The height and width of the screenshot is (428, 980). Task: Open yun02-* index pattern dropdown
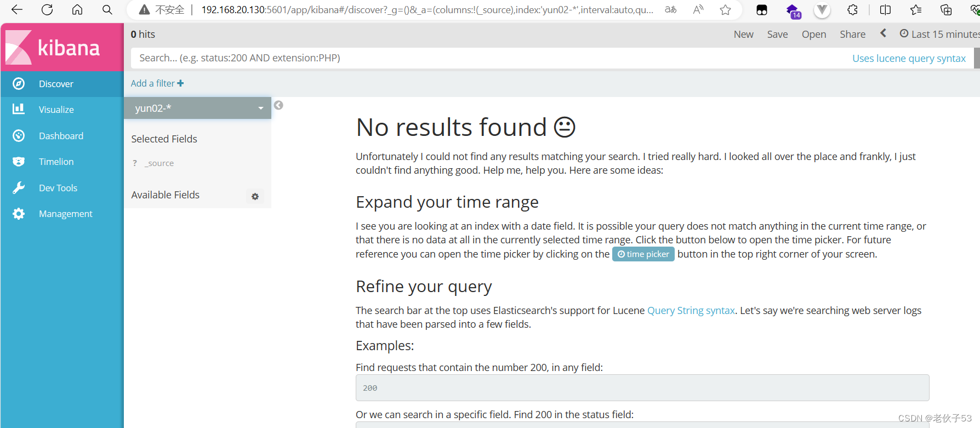coord(198,108)
